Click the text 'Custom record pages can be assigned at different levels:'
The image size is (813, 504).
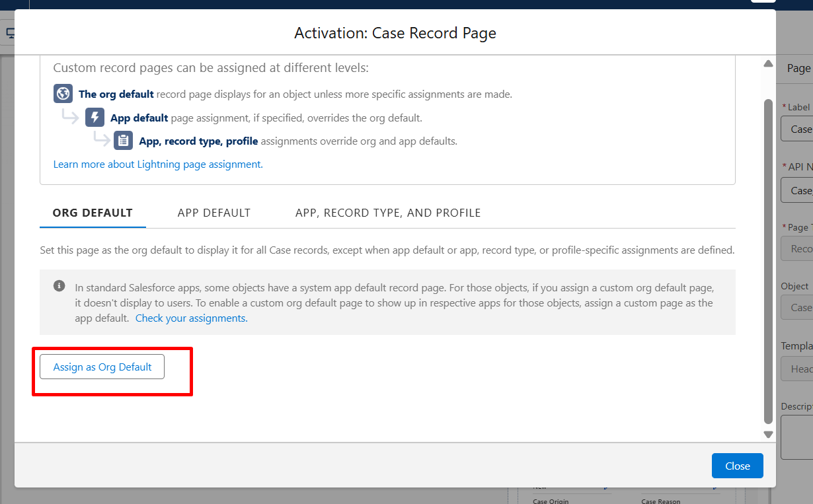(x=211, y=68)
